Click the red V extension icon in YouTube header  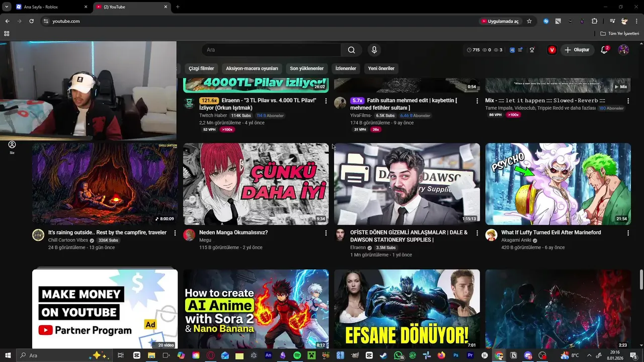pos(552,50)
